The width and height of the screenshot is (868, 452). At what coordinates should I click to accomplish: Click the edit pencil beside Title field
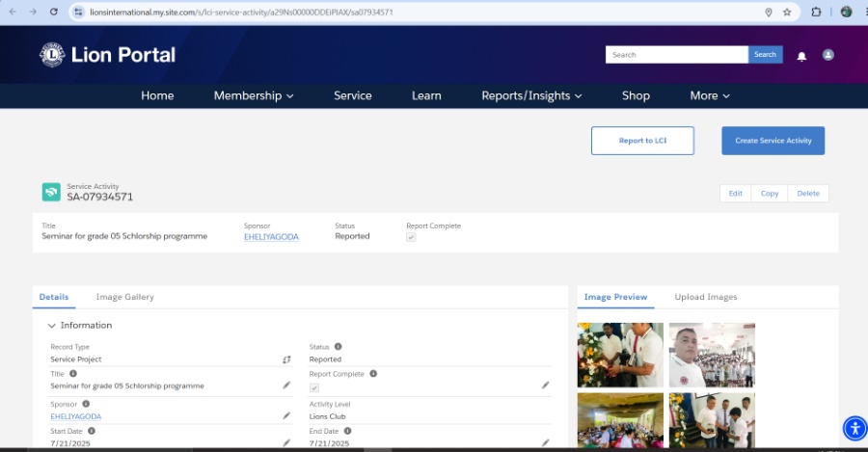point(286,386)
